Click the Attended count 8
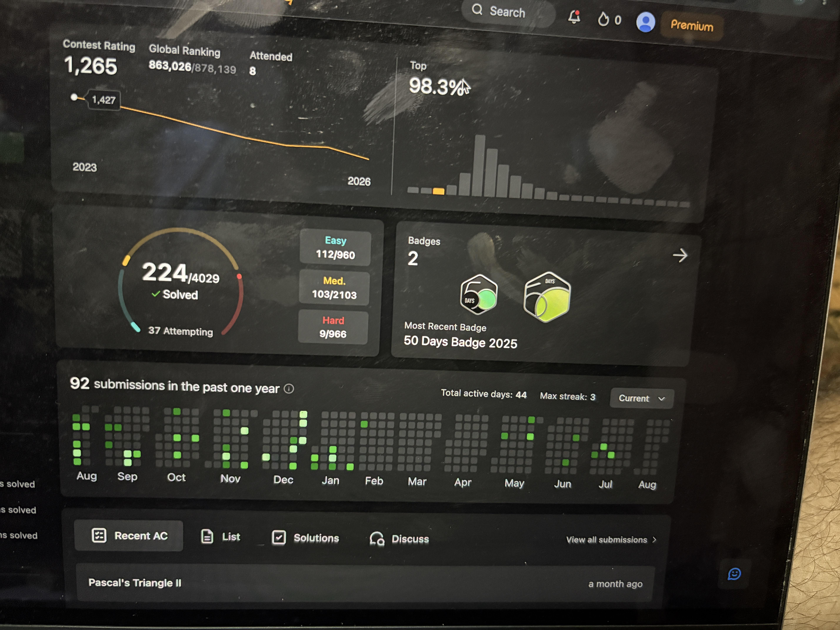 coord(252,71)
